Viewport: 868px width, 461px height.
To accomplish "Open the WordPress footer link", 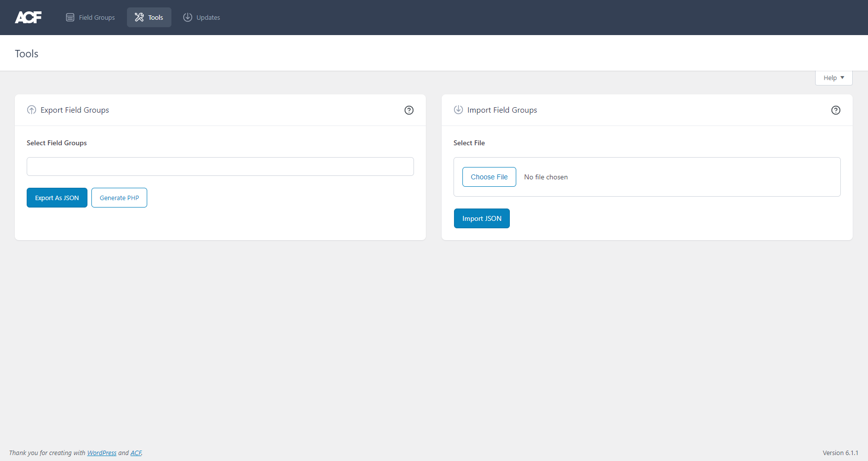I will coord(102,453).
